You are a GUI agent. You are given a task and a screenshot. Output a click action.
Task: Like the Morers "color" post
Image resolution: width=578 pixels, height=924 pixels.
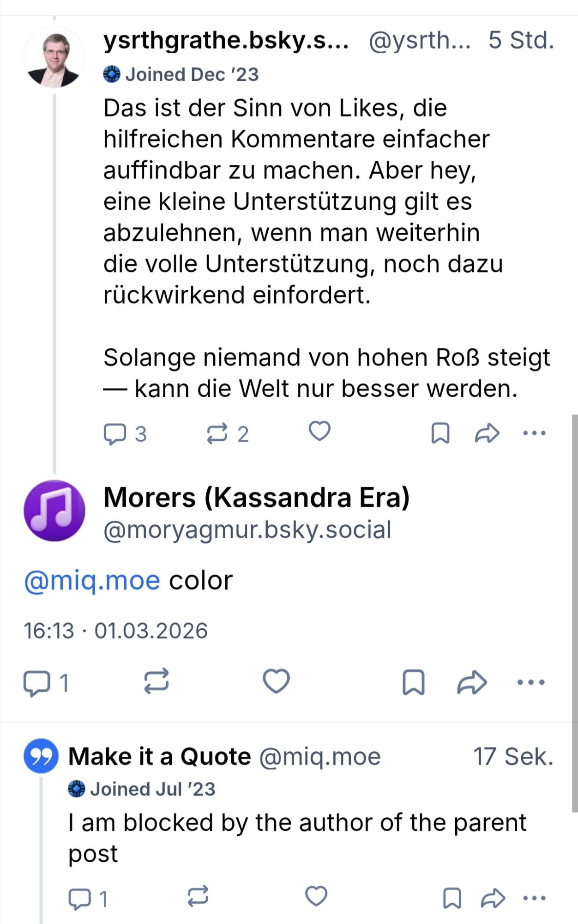click(x=276, y=681)
